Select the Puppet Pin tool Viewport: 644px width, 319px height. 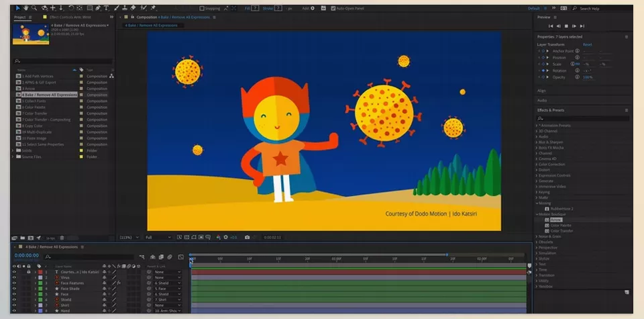point(153,8)
